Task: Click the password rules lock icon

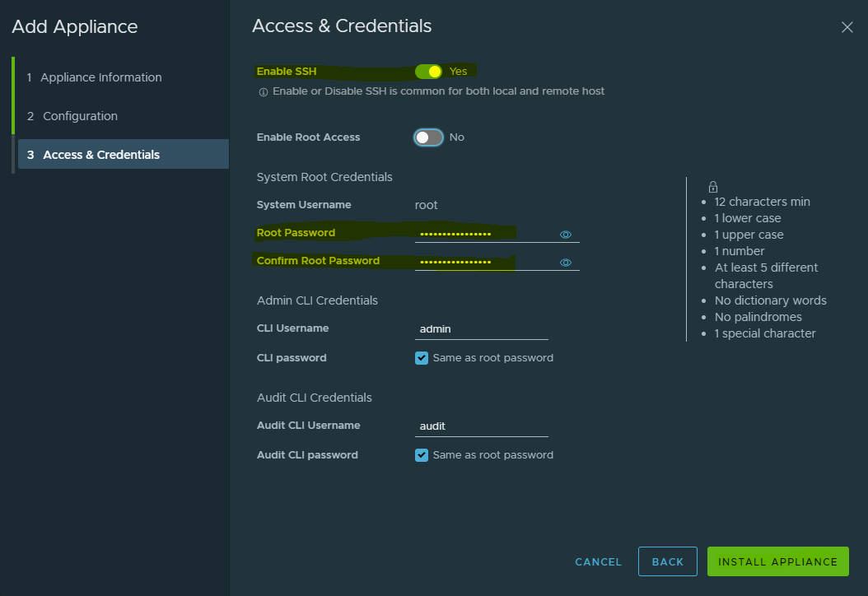Action: (713, 187)
